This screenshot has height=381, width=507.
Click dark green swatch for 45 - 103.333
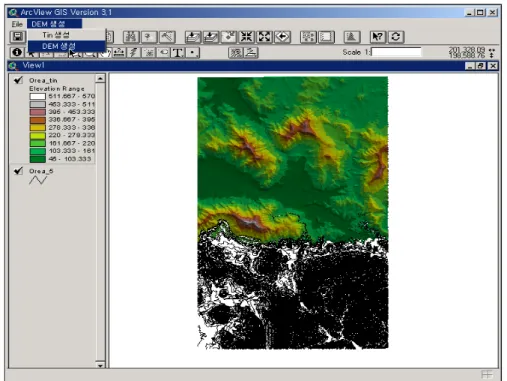(x=37, y=159)
